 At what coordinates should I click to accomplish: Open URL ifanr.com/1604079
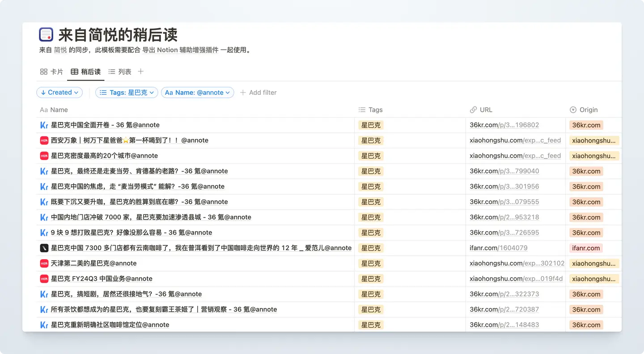(498, 248)
